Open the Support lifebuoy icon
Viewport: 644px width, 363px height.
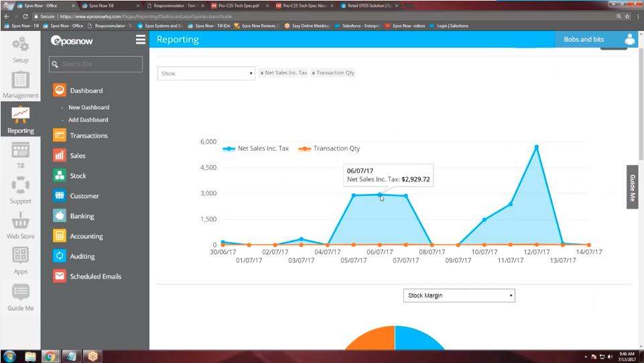click(x=20, y=185)
